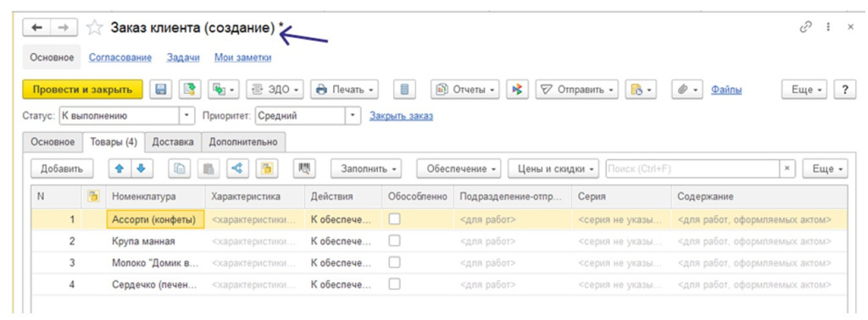This screenshot has height=320, width=868.
Task: Open the Мои заметки link
Action: pos(243,58)
